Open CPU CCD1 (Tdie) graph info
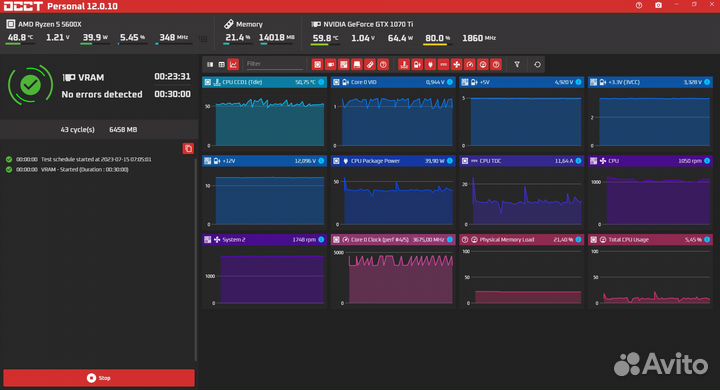 coord(321,82)
